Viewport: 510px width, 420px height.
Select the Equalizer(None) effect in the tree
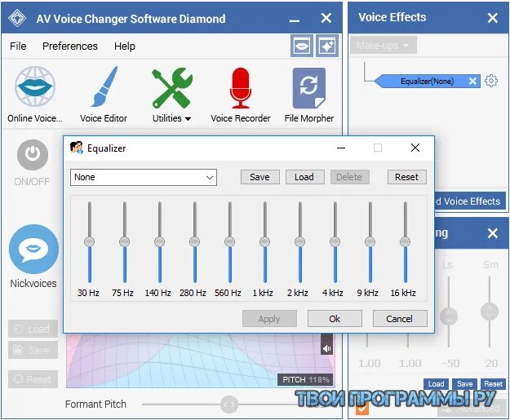click(427, 81)
